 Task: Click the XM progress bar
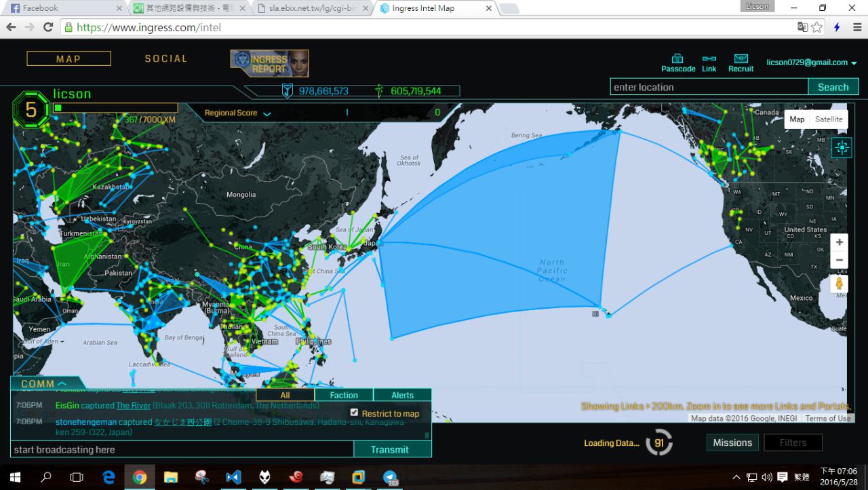click(x=115, y=108)
